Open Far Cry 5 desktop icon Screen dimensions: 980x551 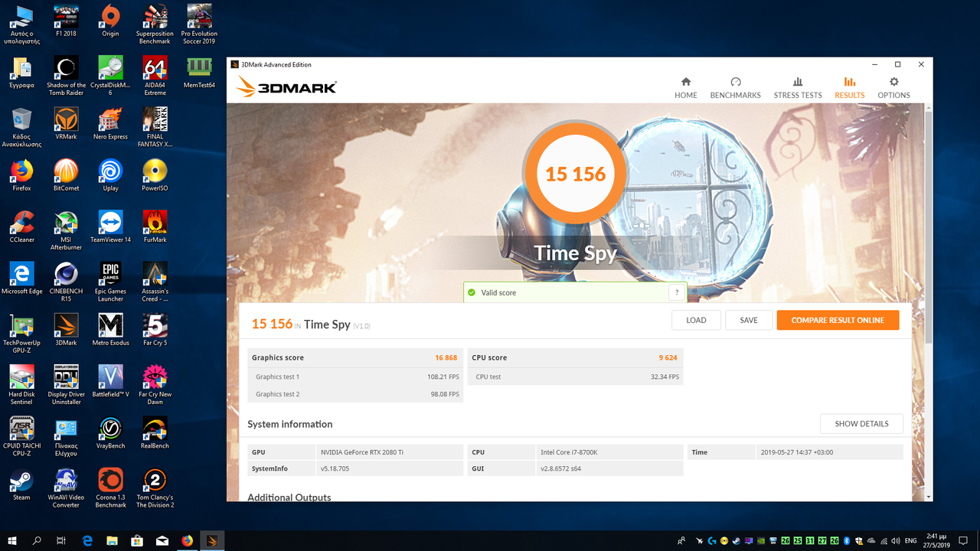tap(155, 329)
